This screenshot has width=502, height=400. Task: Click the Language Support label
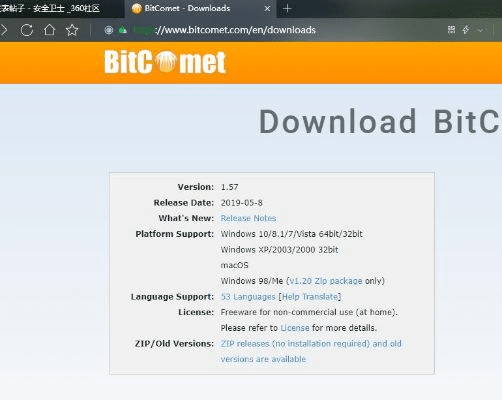172,297
